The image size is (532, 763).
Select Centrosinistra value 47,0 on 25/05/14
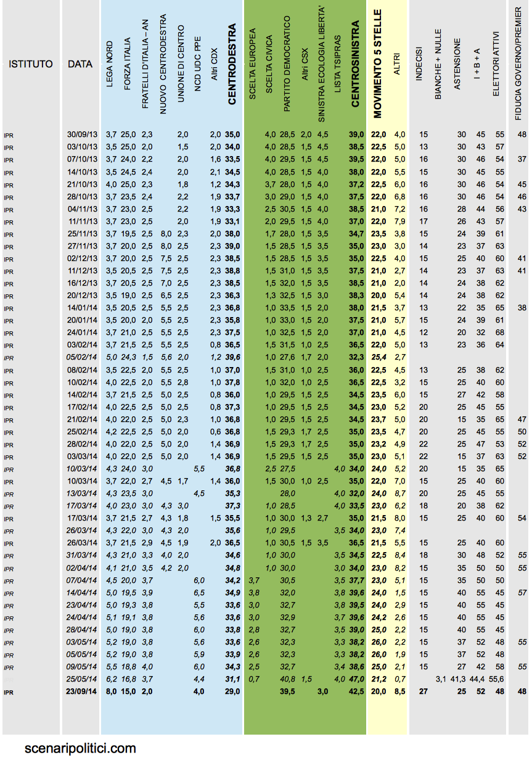tap(356, 680)
